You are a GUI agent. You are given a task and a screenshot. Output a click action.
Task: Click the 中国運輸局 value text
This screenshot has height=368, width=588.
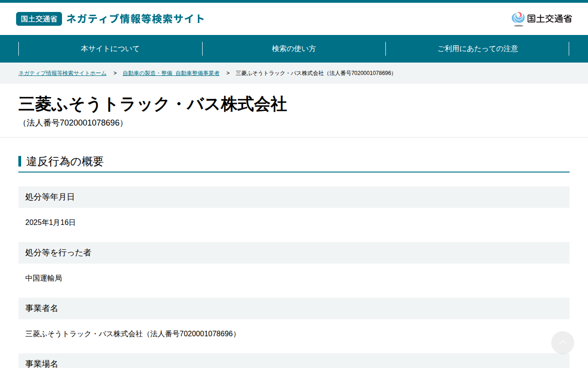pos(44,278)
